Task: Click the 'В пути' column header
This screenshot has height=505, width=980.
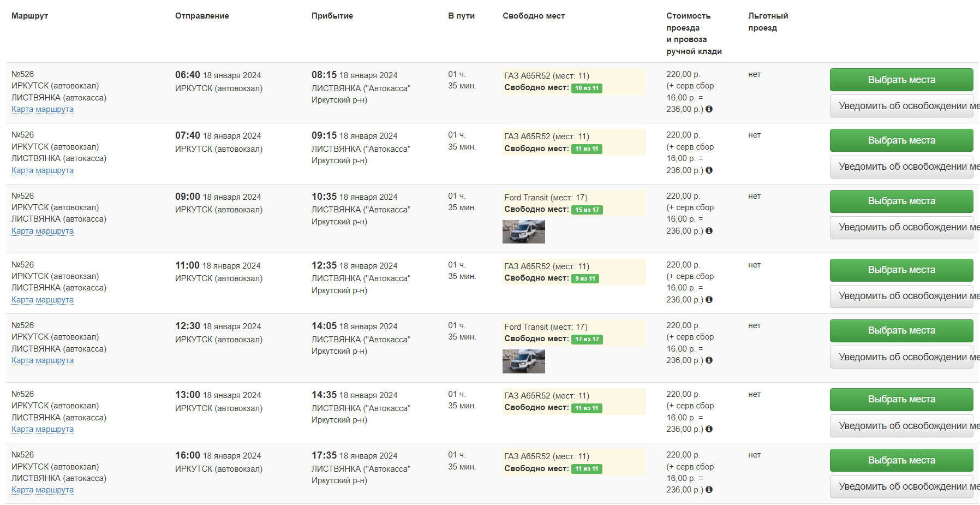Action: click(x=462, y=16)
